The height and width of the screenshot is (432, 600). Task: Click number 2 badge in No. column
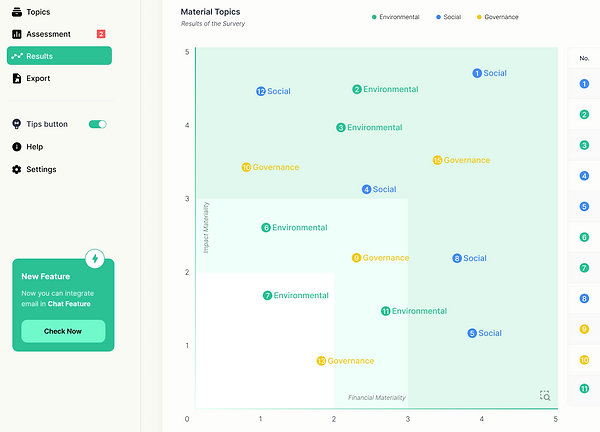coord(584,114)
